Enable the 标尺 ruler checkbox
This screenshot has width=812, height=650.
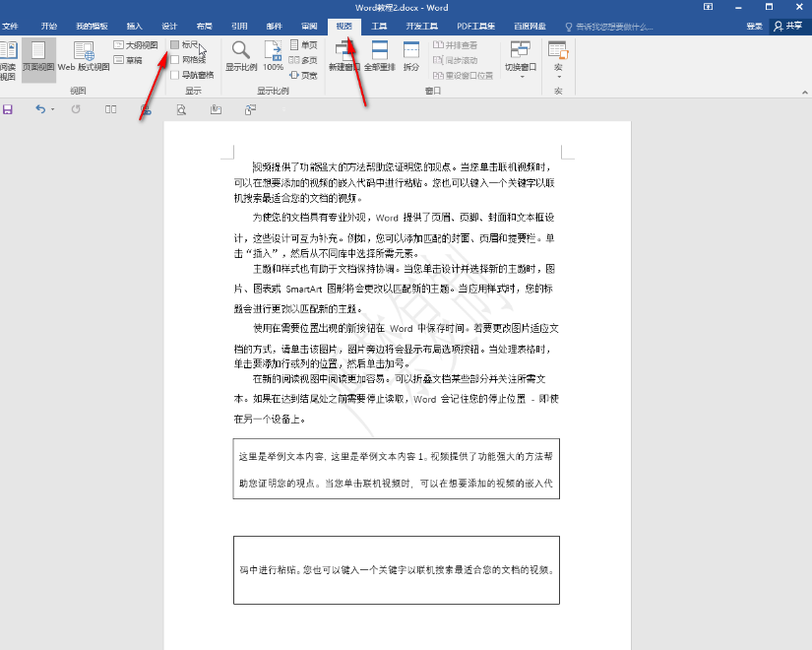(x=187, y=45)
